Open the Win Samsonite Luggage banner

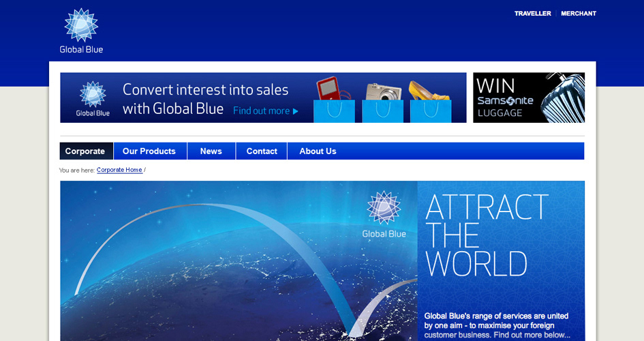pyautogui.click(x=529, y=98)
